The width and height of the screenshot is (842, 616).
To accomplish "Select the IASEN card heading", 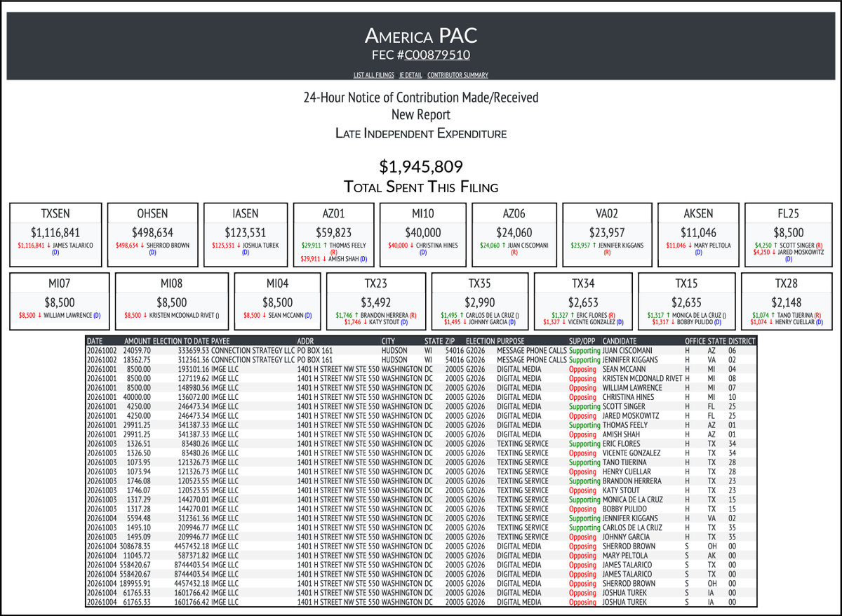I will pyautogui.click(x=246, y=213).
